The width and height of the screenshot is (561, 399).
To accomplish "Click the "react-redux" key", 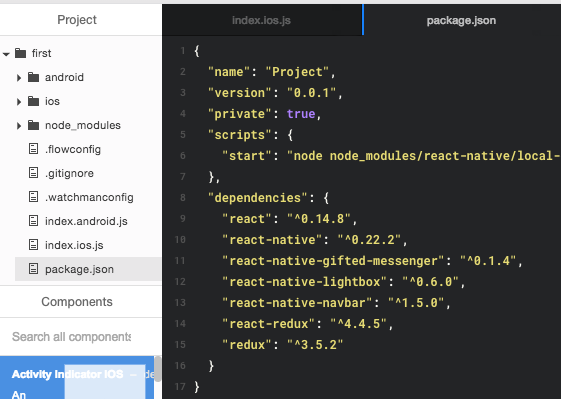I will click(x=268, y=324).
